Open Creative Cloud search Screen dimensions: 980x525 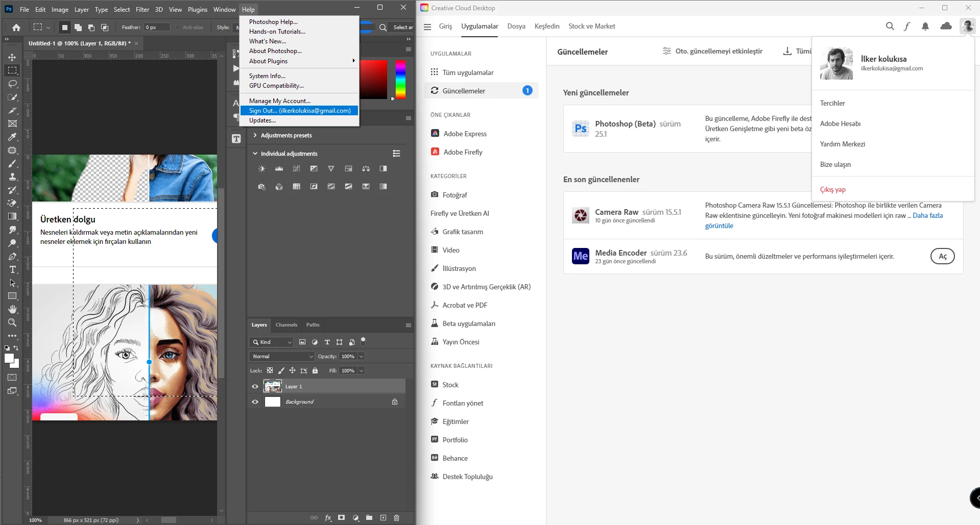(x=890, y=26)
